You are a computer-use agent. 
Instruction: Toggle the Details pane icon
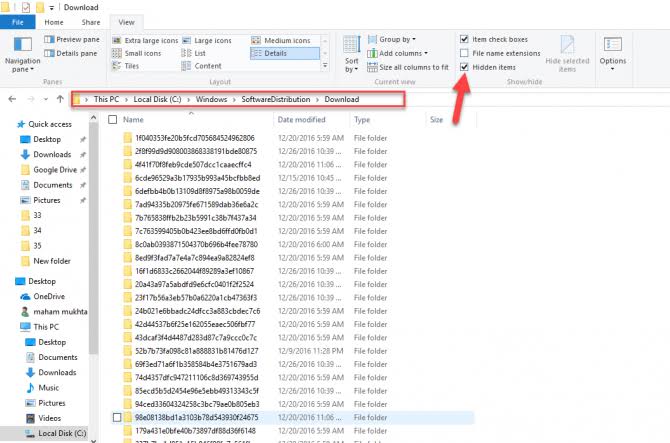49,53
